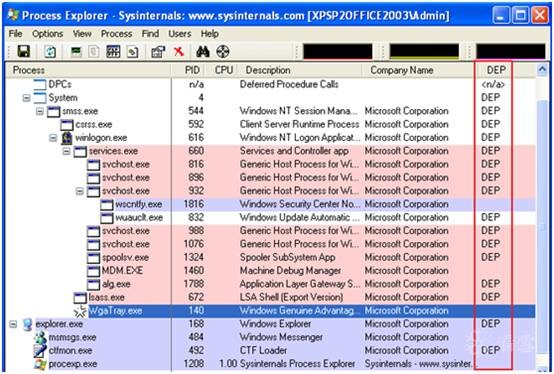The image size is (554, 374).
Task: Collapse the smss.exe tree node
Action: pos(40,112)
